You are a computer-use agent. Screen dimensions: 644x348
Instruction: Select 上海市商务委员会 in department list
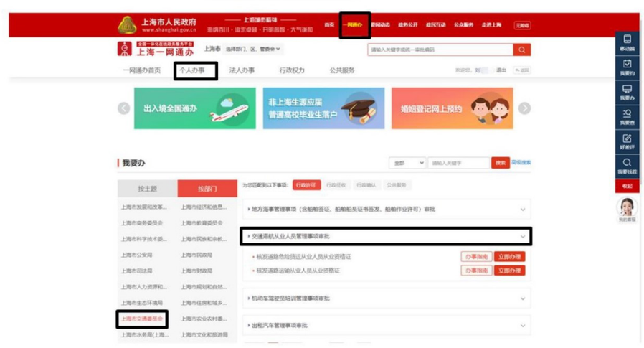[142, 223]
